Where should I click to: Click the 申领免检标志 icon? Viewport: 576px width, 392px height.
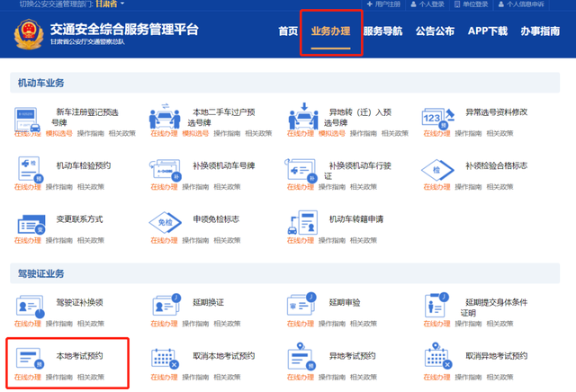[x=165, y=222]
